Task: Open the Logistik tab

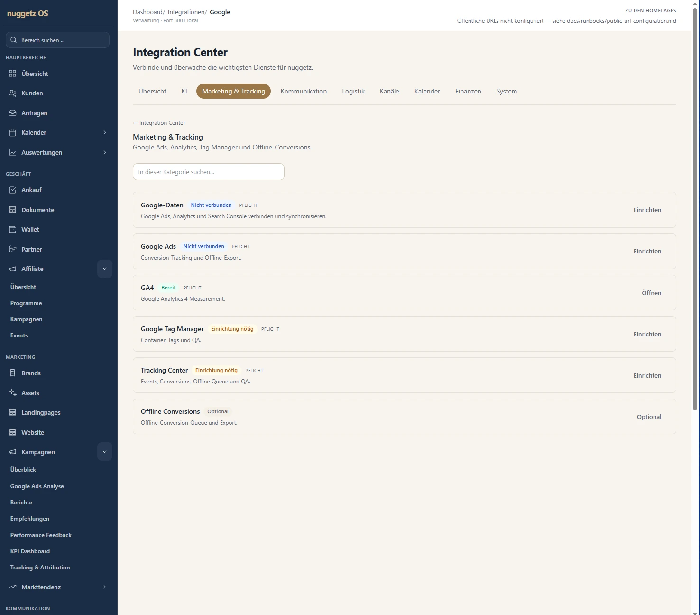Action: click(353, 91)
